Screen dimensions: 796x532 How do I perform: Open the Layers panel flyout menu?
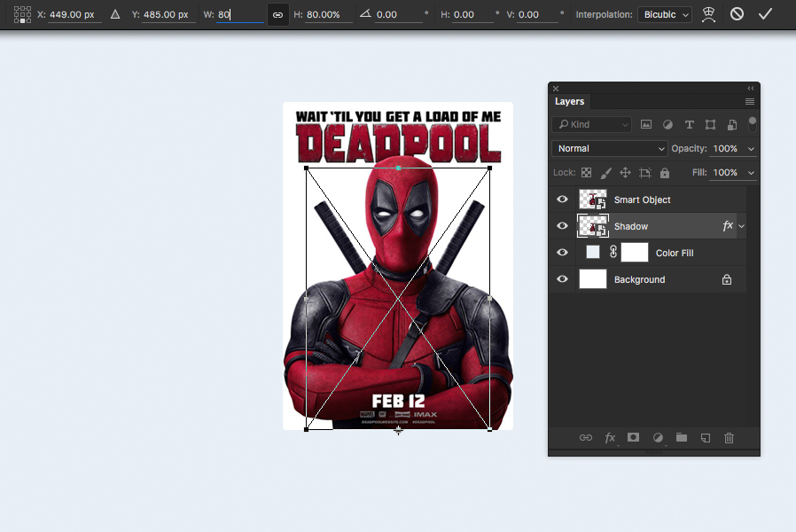[749, 102]
